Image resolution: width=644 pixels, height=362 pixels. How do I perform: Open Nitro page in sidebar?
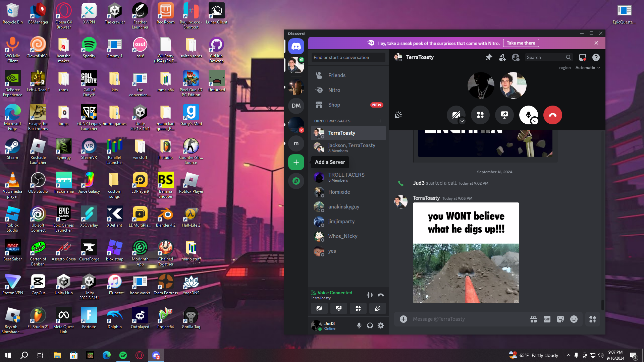pos(348,90)
